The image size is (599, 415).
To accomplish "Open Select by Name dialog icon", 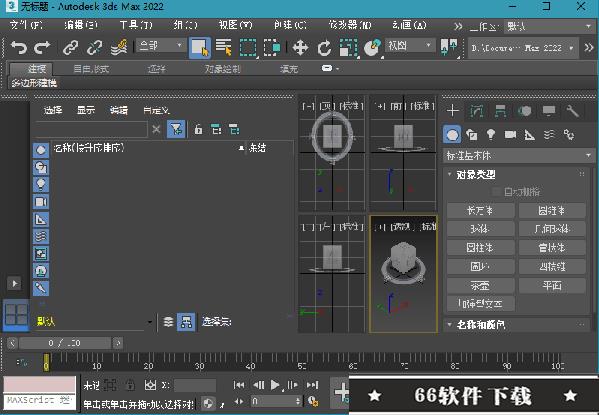I will click(x=224, y=47).
